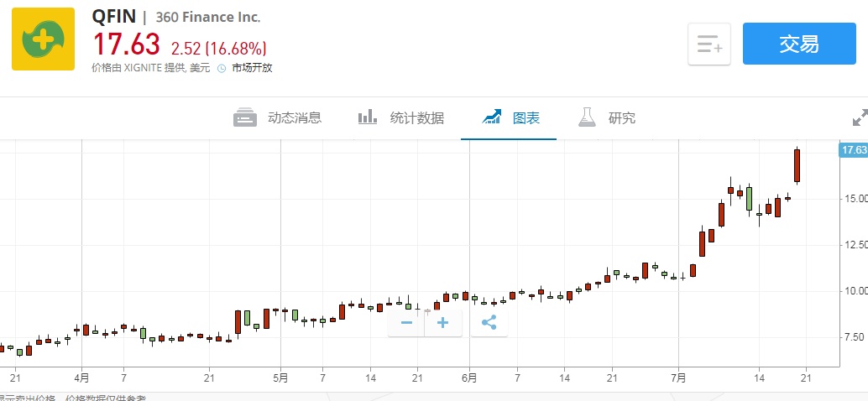Click the QFIN ticker symbol text
Viewport: 868px width, 401px height.
point(113,17)
